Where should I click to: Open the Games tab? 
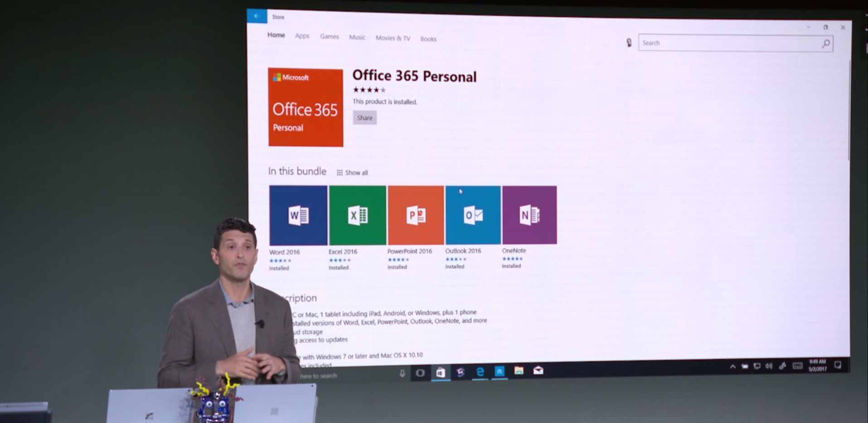329,36
